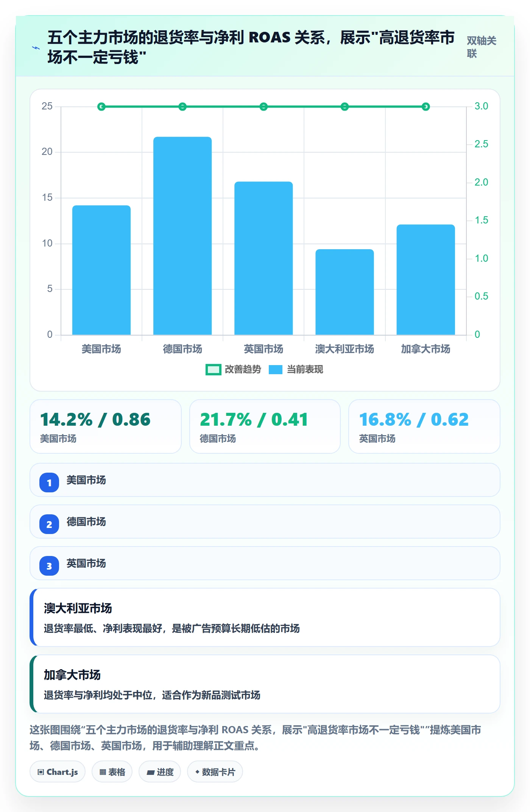The height and width of the screenshot is (812, 530).
Task: Click the 进度 tag
Action: (x=160, y=772)
